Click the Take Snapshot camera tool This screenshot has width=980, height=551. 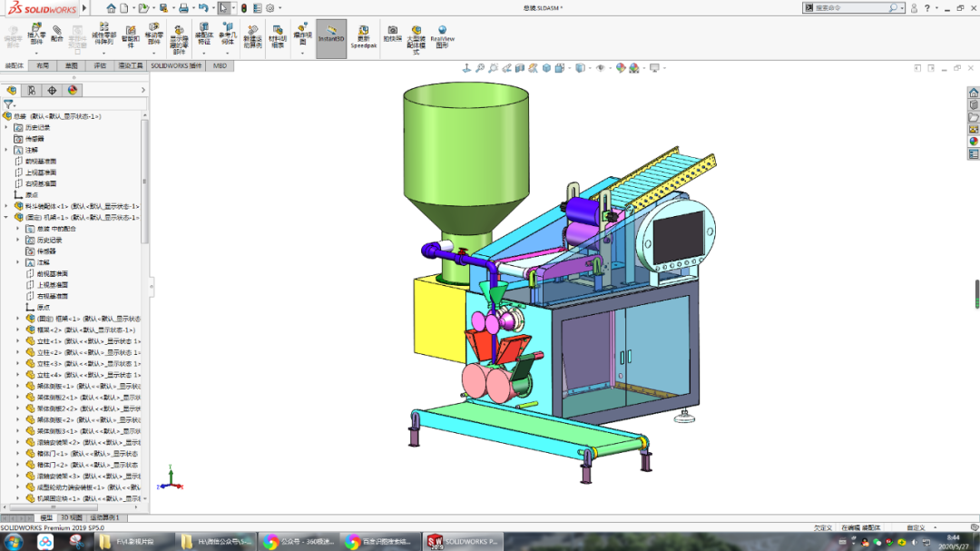pyautogui.click(x=393, y=34)
